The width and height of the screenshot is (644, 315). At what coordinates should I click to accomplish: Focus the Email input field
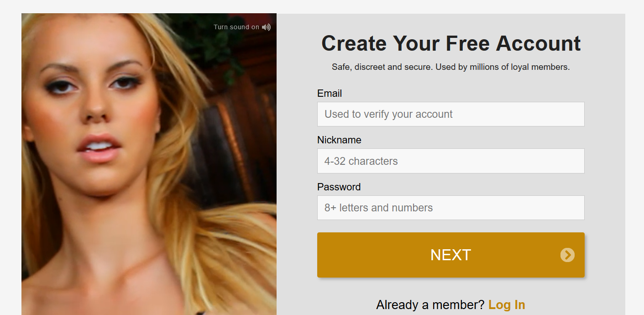tap(450, 114)
